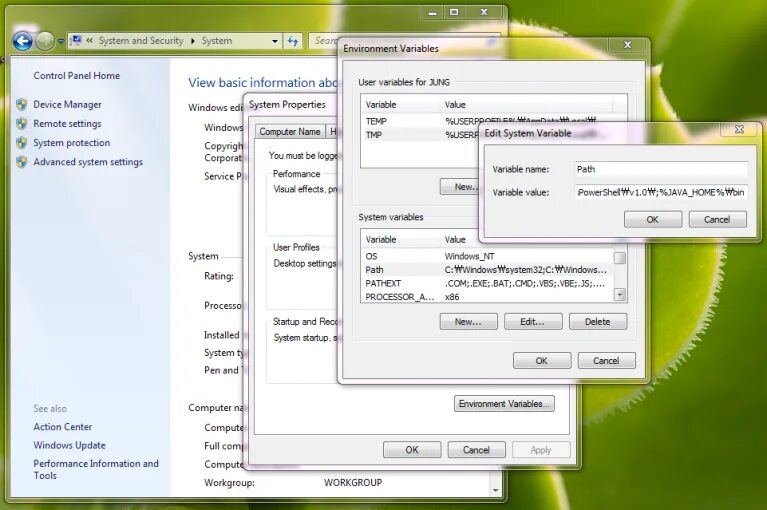Image resolution: width=767 pixels, height=510 pixels.
Task: Open Device Manager link
Action: click(68, 104)
